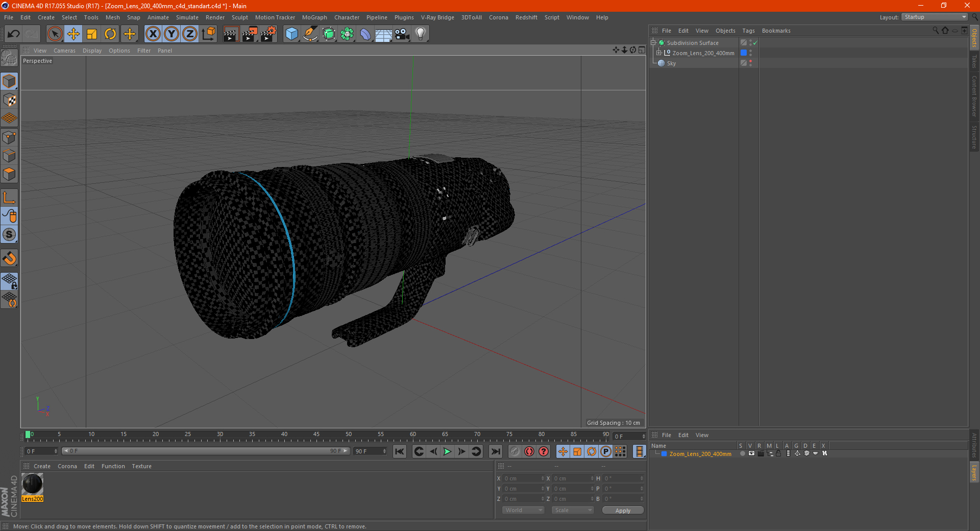Open Edit Render Settings icon
The height and width of the screenshot is (531, 980).
(x=268, y=34)
